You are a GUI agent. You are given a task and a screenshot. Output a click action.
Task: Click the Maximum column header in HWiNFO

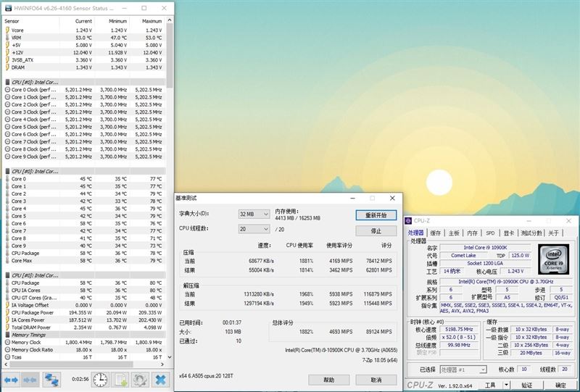146,21
